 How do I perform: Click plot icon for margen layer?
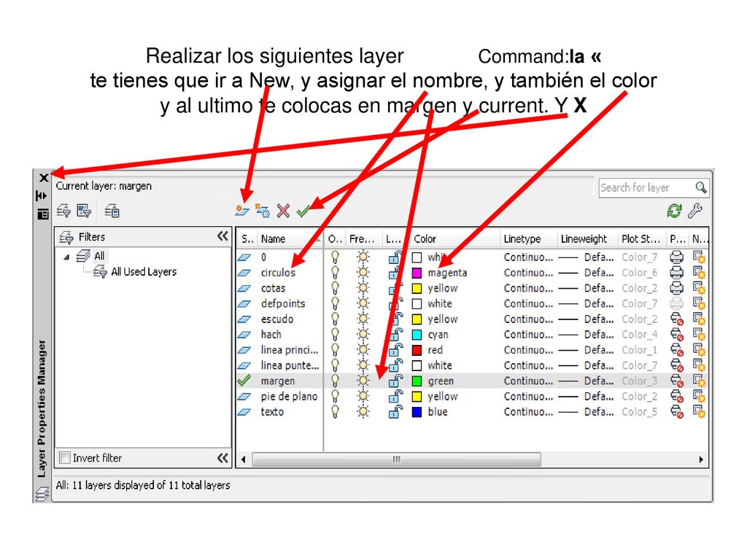click(677, 381)
